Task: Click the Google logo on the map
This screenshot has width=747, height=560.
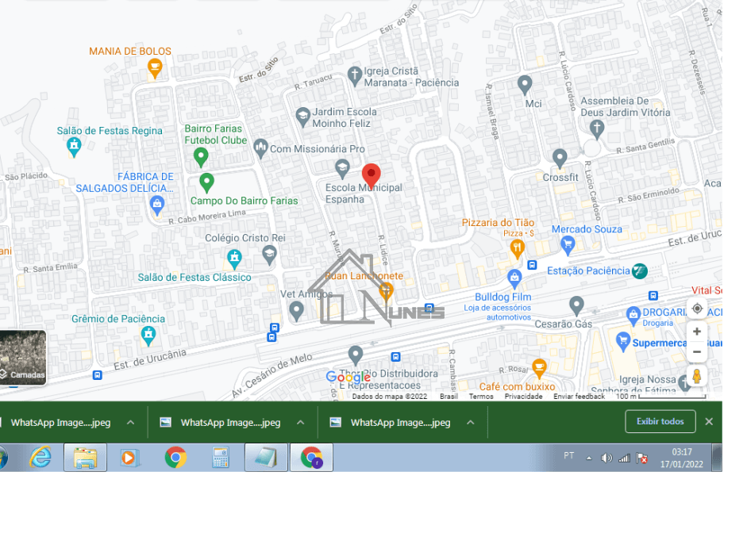Action: point(348,378)
